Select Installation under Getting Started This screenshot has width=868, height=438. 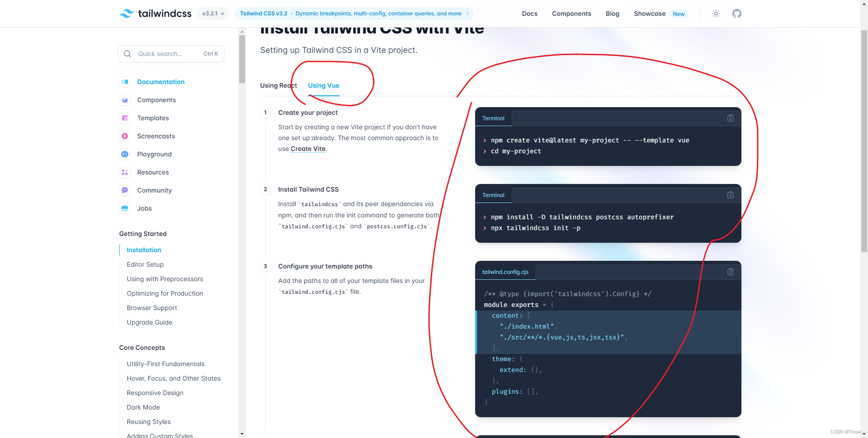pos(144,250)
